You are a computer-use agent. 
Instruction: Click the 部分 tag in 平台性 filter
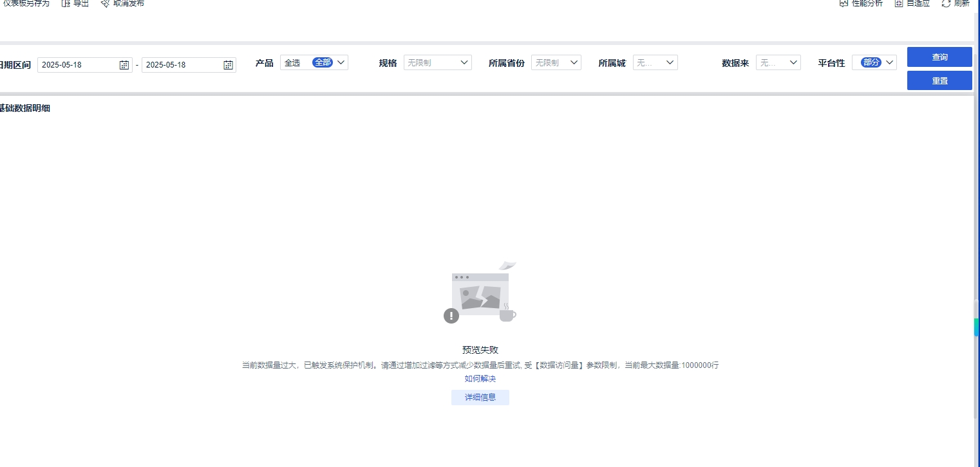pos(871,62)
